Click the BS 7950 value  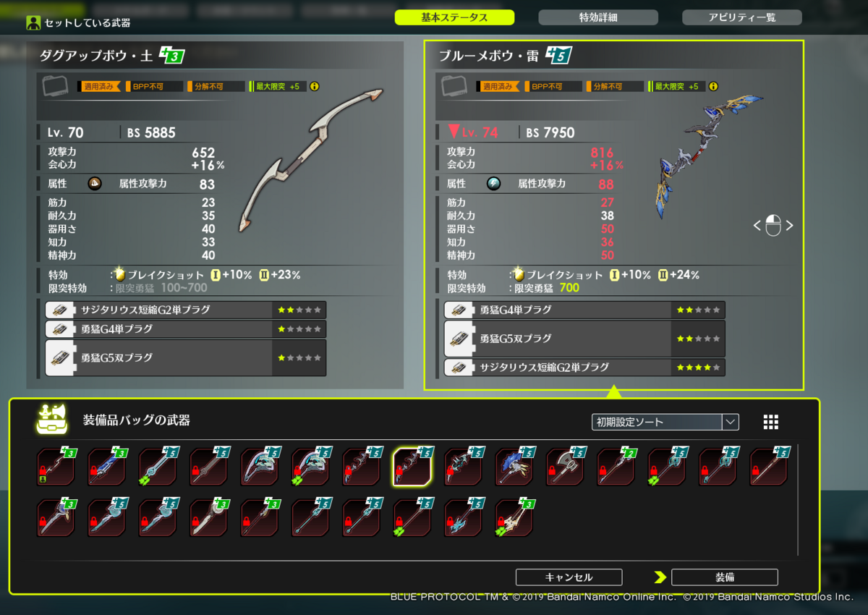click(x=550, y=132)
